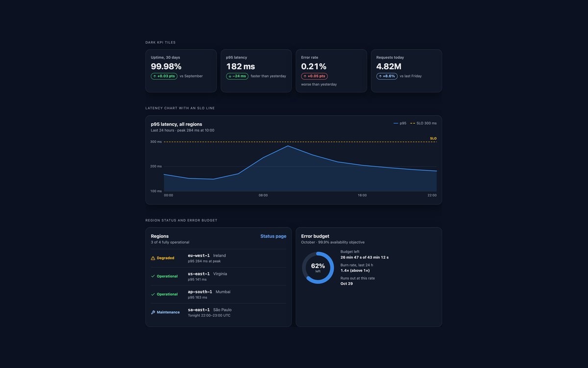The height and width of the screenshot is (368, 588).
Task: Click the checkmark icon in the ap-south-1 row
Action: point(153,294)
